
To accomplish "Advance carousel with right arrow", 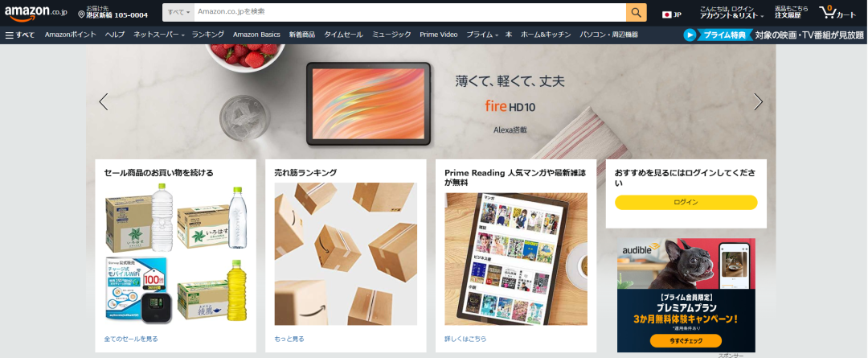I will pos(758,101).
